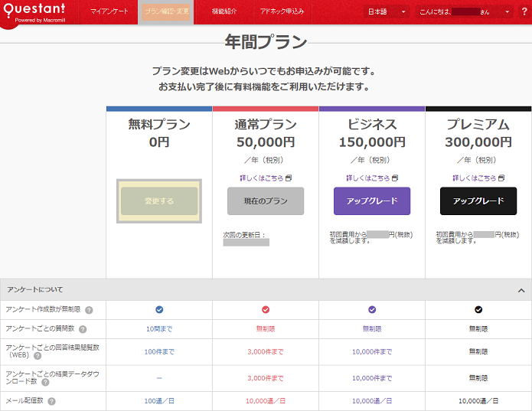Open 通常プラン details external link

tap(265, 178)
